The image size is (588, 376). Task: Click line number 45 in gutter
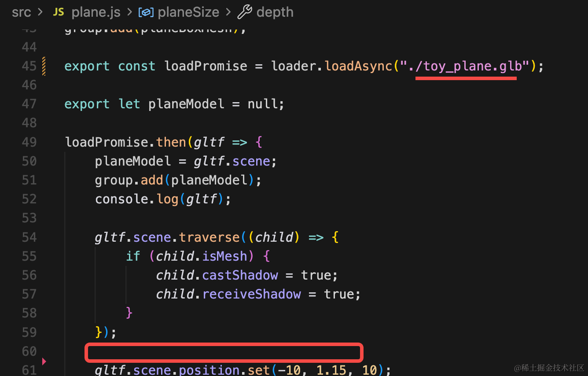29,66
